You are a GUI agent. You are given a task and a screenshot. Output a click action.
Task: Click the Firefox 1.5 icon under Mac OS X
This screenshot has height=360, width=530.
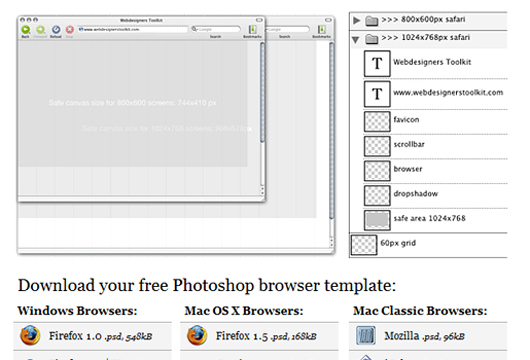197,335
